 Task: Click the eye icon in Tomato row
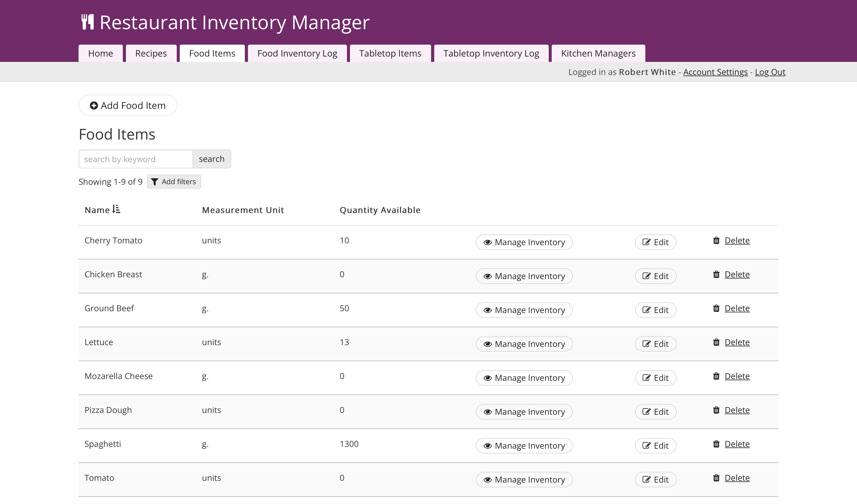tap(488, 480)
